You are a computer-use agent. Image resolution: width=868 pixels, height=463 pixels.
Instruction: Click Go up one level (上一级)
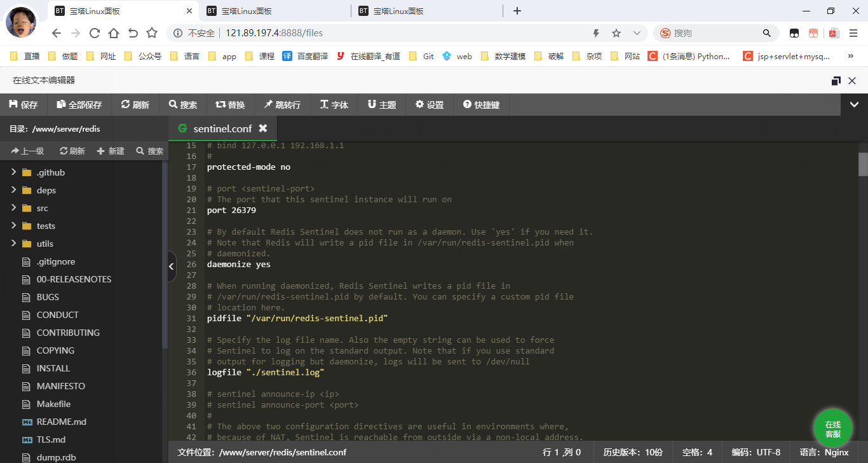click(27, 151)
